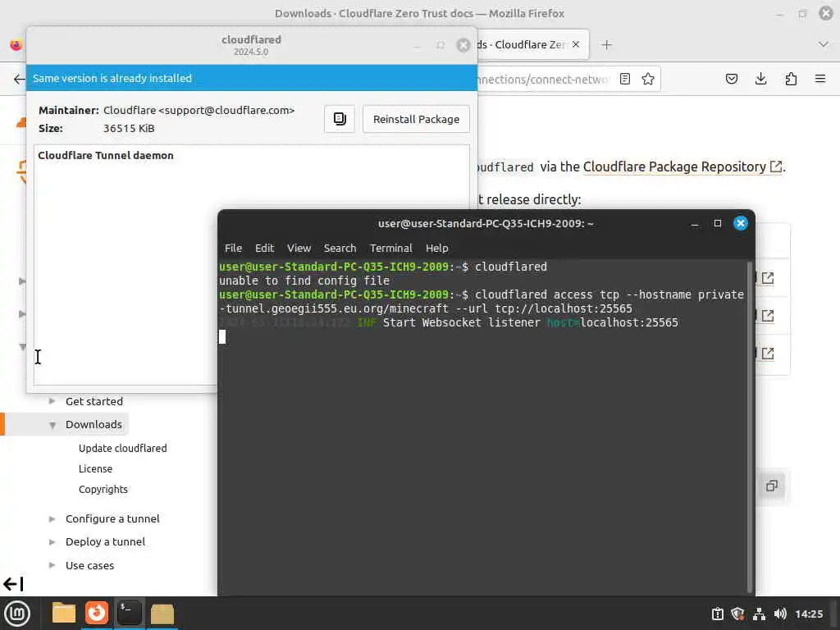Open the volume tray icon
This screenshot has height=630, width=840.
780,614
